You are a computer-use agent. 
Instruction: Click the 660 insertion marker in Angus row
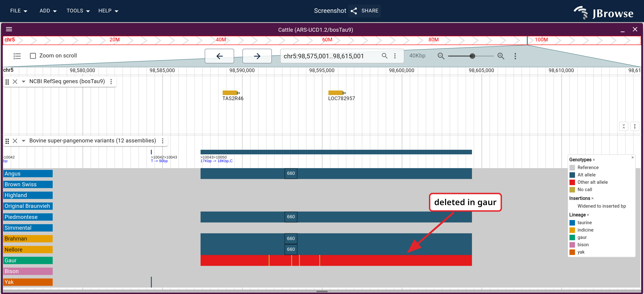pos(291,173)
